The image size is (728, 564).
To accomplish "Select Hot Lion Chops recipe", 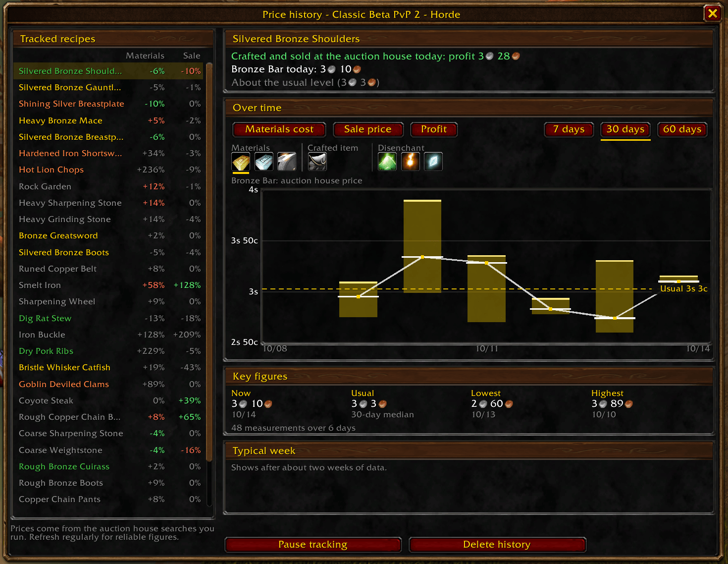I will coord(109,169).
